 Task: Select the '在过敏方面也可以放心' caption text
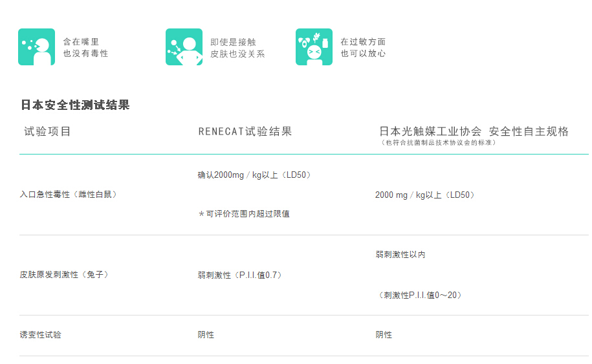pos(363,47)
